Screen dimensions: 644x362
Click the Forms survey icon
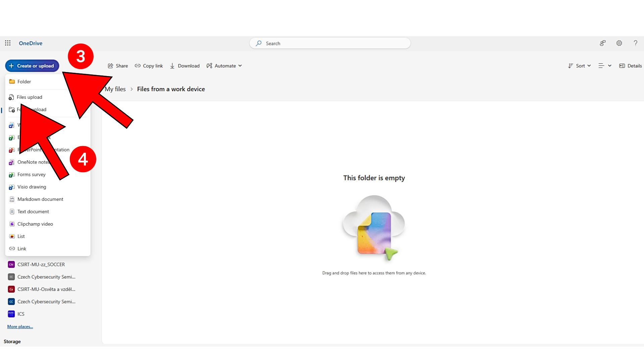pos(12,175)
